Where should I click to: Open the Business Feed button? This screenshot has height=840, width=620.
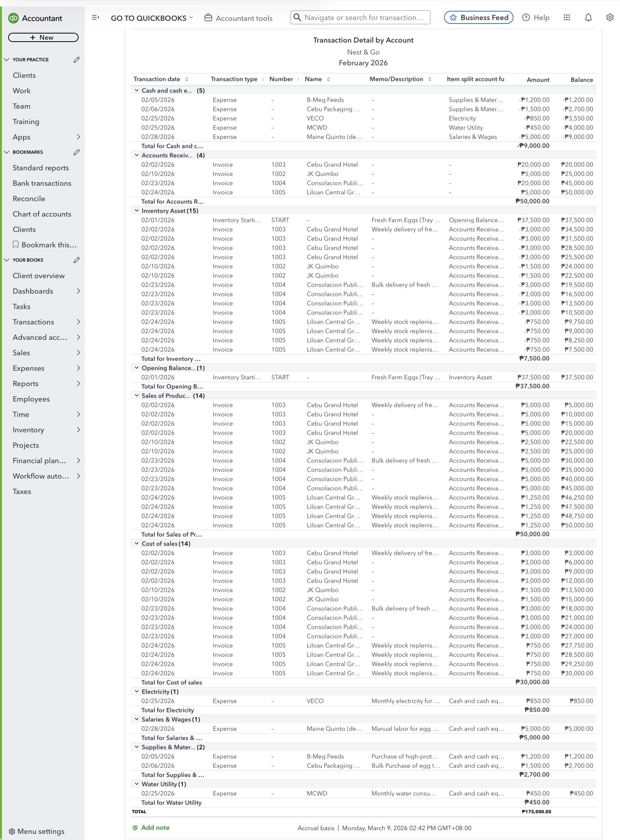pos(479,17)
